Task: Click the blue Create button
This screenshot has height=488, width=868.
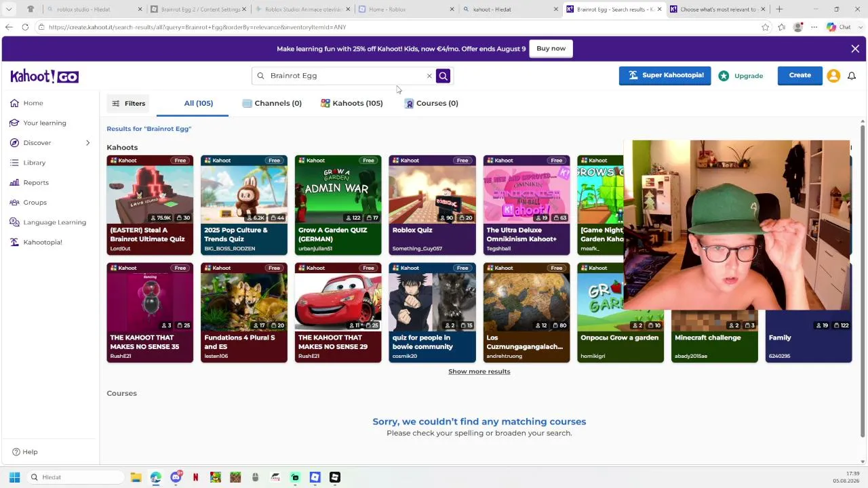Action: point(800,76)
